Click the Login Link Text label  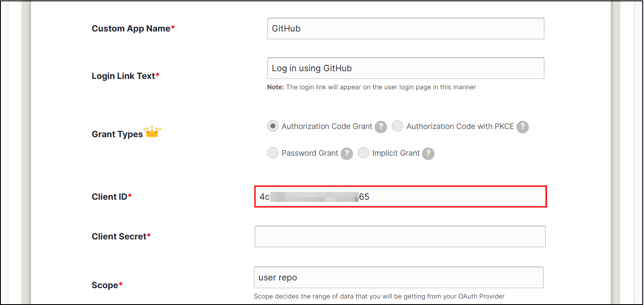[125, 76]
